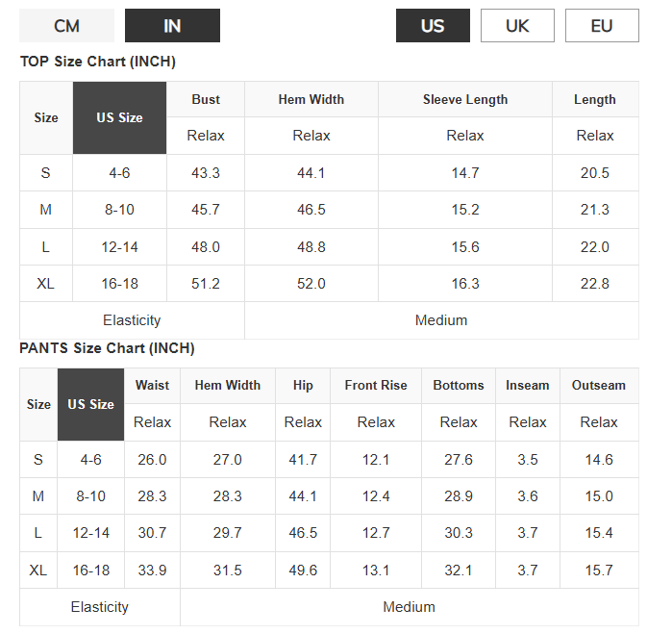Click the XL sleeve length value 16.3
This screenshot has width=672, height=634.
point(465,284)
